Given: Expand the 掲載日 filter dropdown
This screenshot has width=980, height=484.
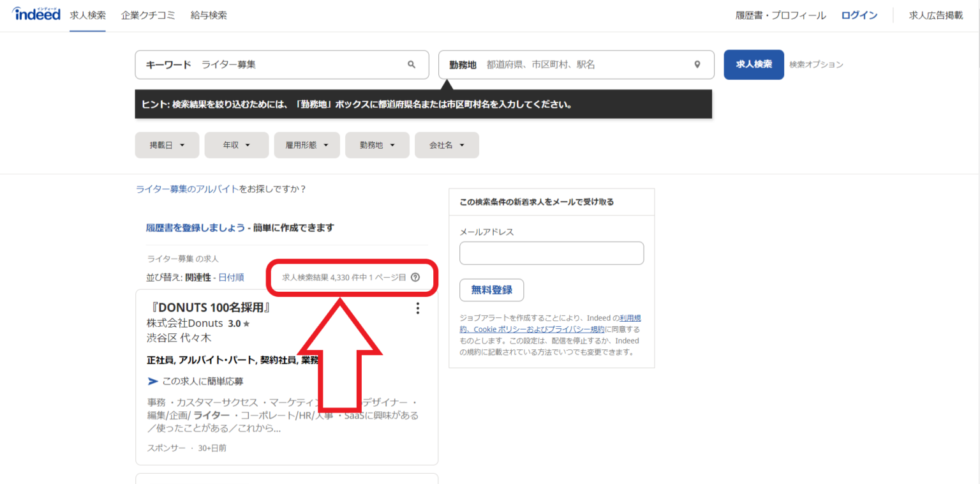Looking at the screenshot, I should pyautogui.click(x=167, y=145).
